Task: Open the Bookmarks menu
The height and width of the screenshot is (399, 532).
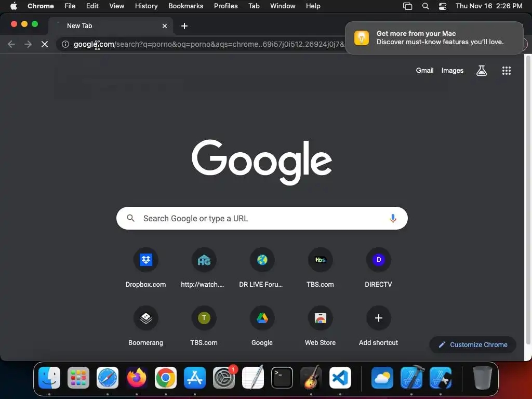Action: [x=185, y=6]
